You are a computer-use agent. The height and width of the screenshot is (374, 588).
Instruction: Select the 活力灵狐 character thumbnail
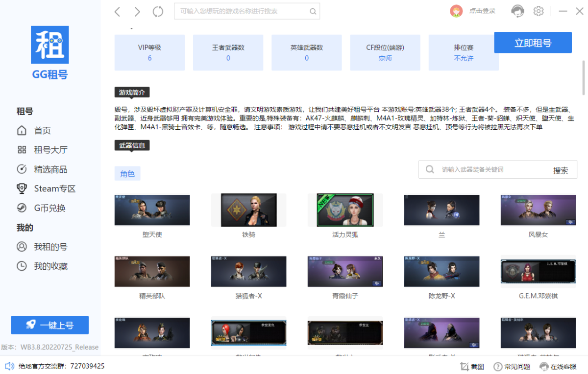pyautogui.click(x=345, y=210)
